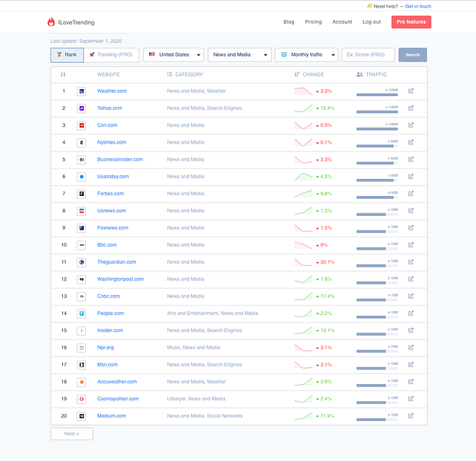
Task: Click 'News and Media, Social Networks' category text
Action: (x=205, y=416)
